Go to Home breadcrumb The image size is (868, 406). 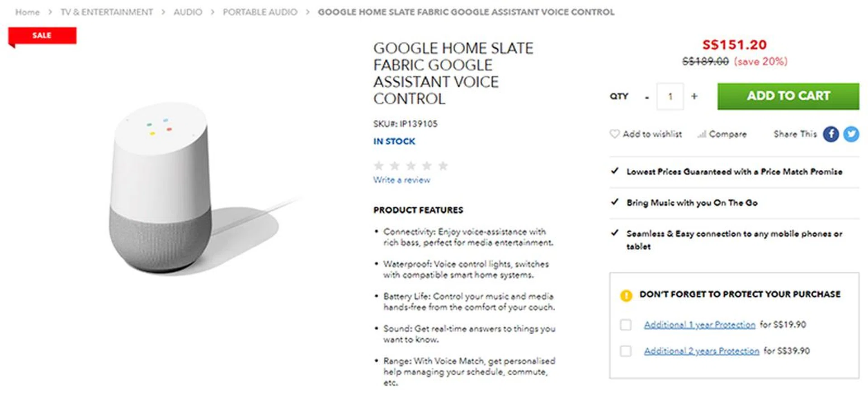[28, 12]
